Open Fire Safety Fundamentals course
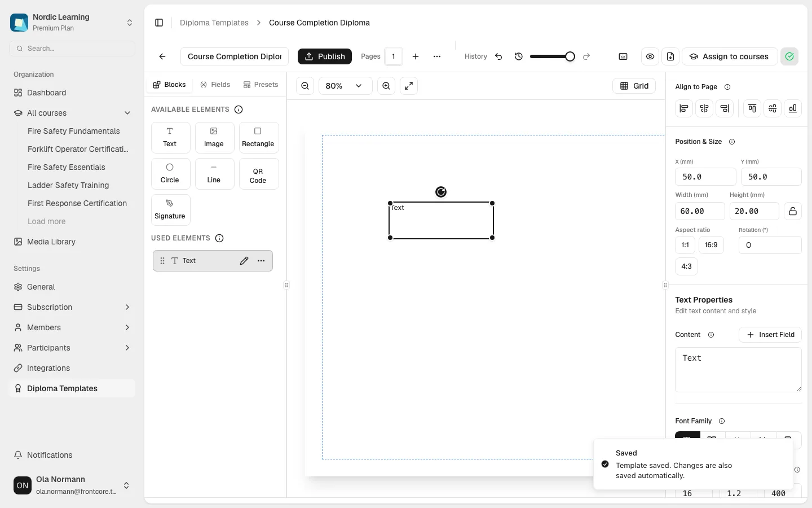This screenshot has width=812, height=508. 74,131
